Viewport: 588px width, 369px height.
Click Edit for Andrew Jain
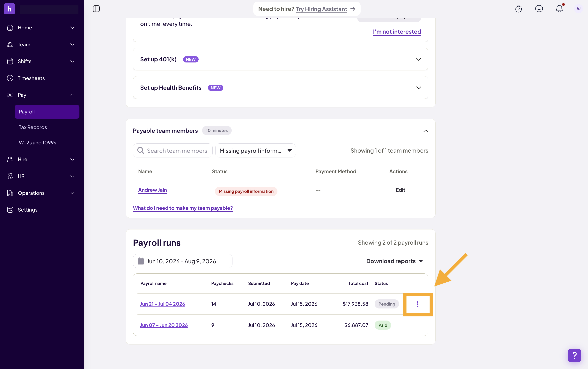coord(400,190)
